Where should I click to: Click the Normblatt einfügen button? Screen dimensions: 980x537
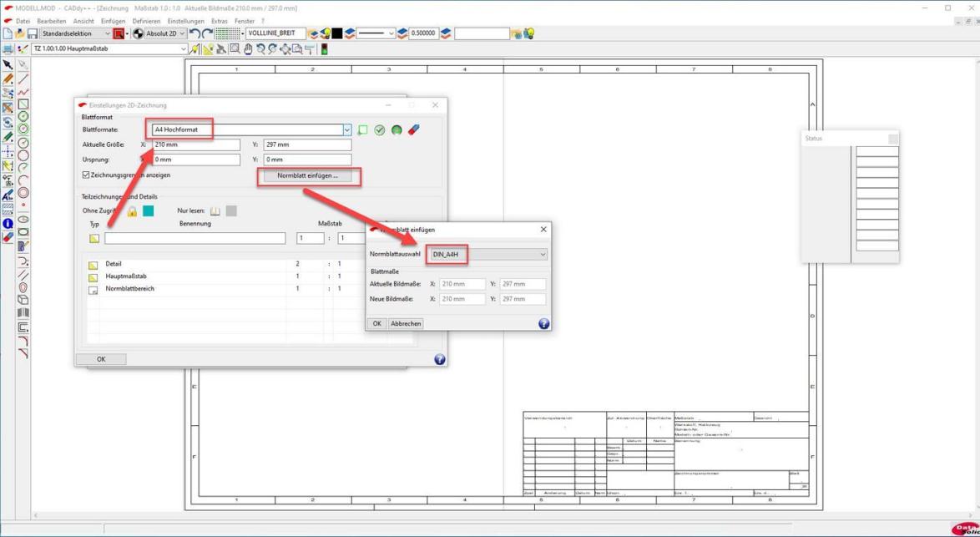[307, 176]
